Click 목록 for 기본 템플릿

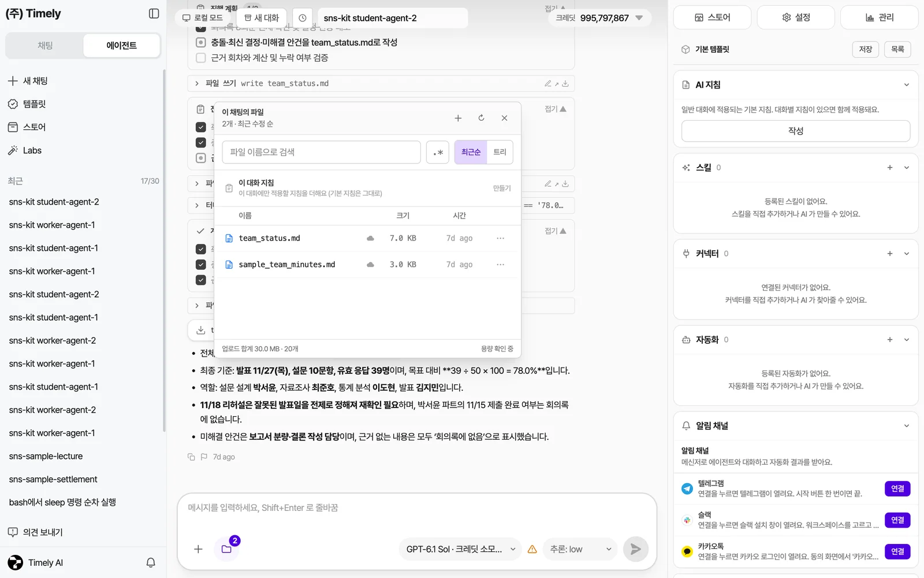(898, 50)
